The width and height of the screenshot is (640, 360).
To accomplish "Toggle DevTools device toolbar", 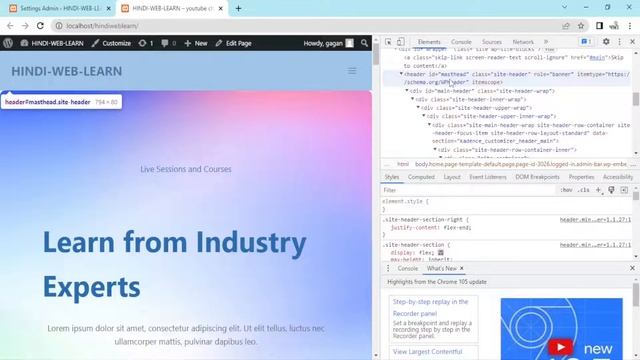I will coord(401,42).
